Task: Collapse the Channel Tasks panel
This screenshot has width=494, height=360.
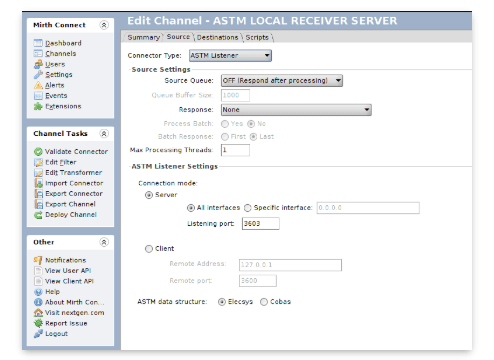Action: click(104, 134)
